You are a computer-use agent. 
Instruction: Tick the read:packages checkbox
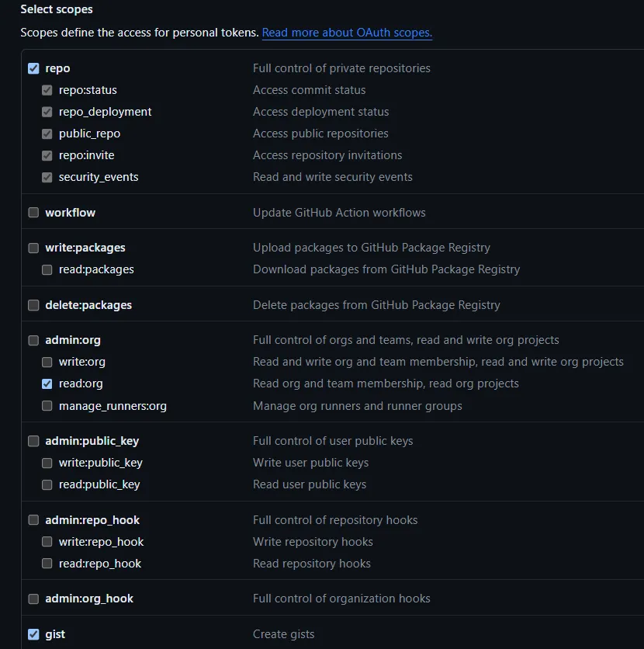tap(47, 270)
